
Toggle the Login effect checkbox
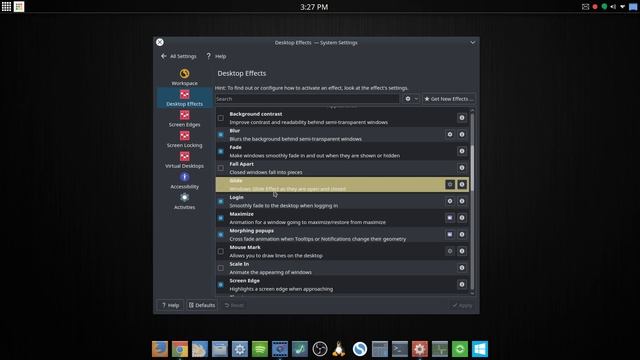click(x=221, y=201)
